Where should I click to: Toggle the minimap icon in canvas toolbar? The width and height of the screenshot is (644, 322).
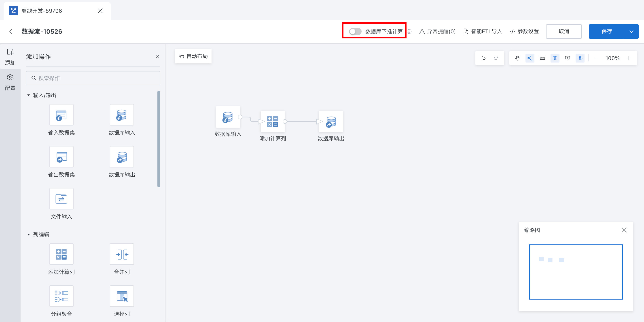click(x=555, y=58)
